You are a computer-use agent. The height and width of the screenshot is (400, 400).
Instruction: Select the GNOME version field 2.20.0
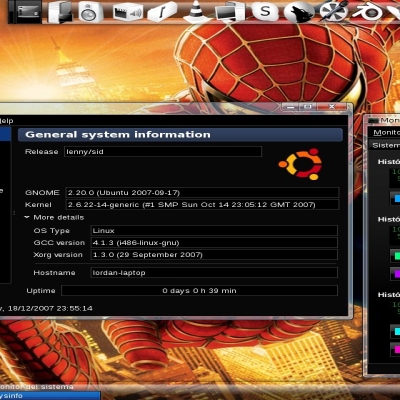coord(202,193)
